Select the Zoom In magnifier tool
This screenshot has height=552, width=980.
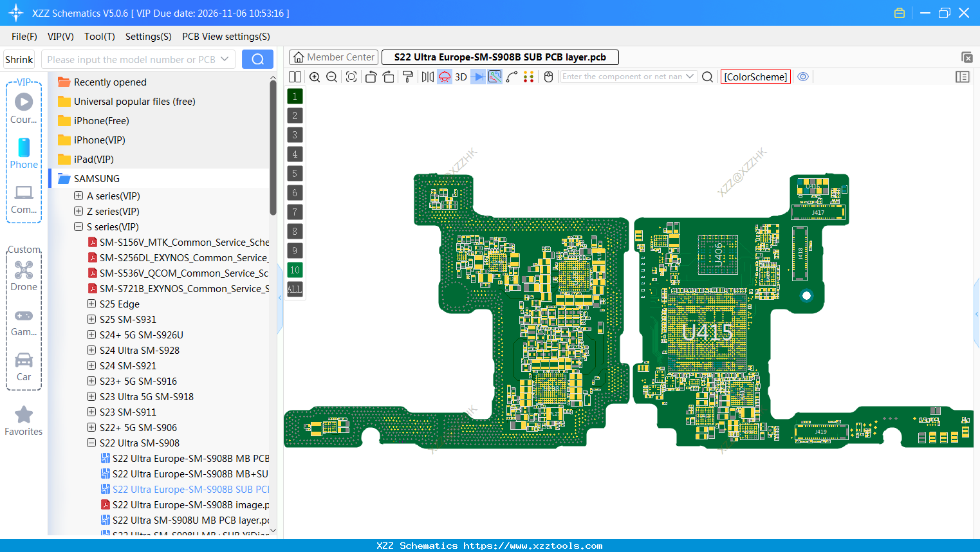(x=315, y=77)
